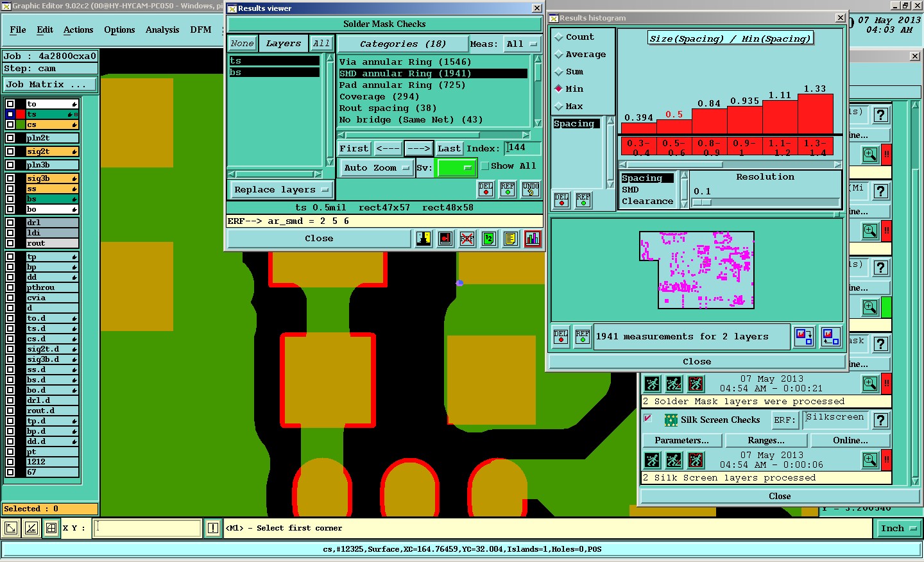Click the red alert indicator for Silk Screen Checks
This screenshot has width=924, height=562.
(887, 460)
